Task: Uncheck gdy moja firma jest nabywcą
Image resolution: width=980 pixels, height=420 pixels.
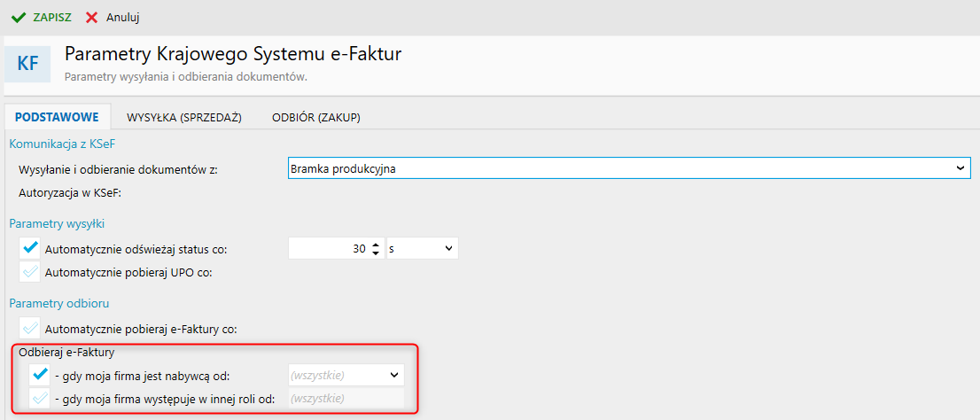Action: click(x=38, y=375)
